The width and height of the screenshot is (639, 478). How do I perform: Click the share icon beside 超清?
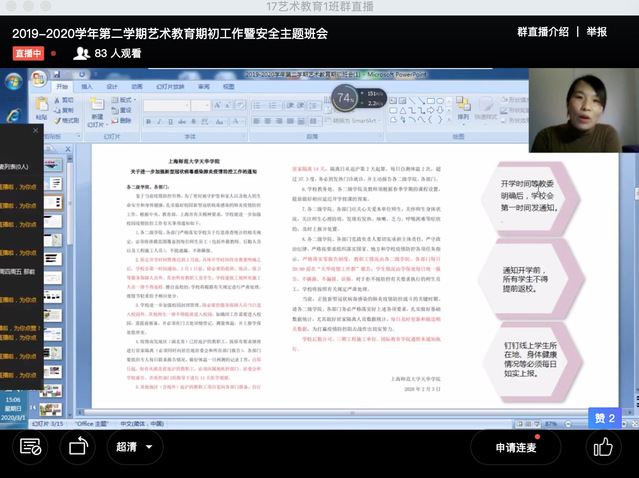pyautogui.click(x=77, y=447)
